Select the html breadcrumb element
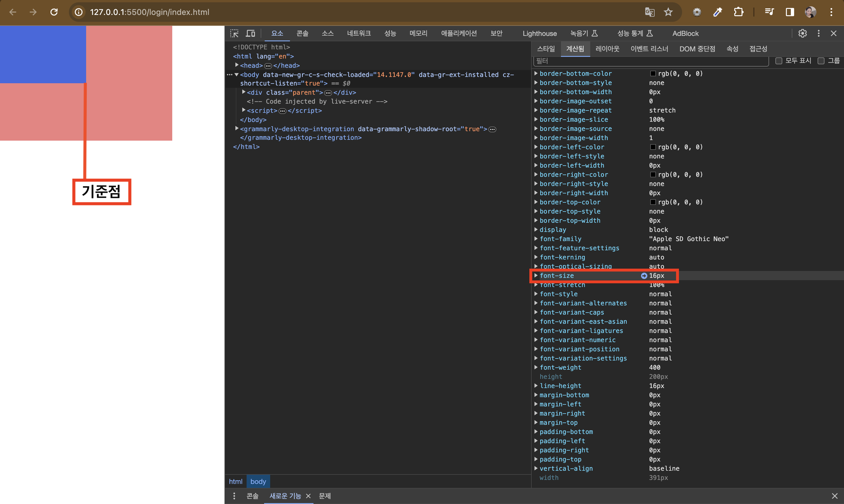 pyautogui.click(x=235, y=481)
